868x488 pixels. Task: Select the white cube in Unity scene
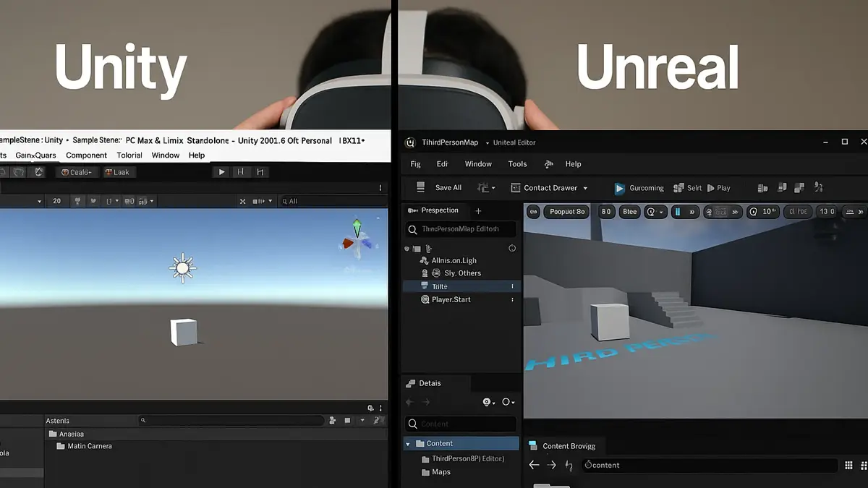pyautogui.click(x=184, y=333)
